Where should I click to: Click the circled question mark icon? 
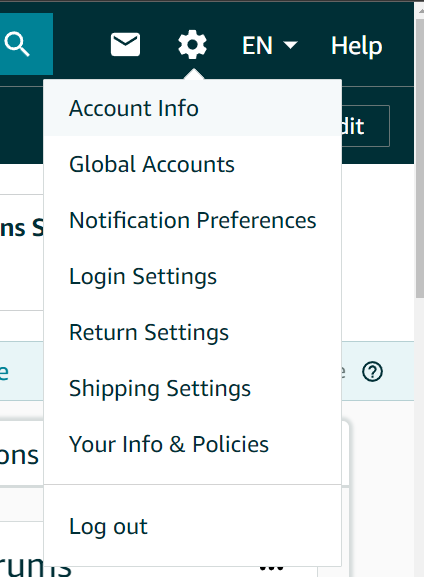click(372, 372)
